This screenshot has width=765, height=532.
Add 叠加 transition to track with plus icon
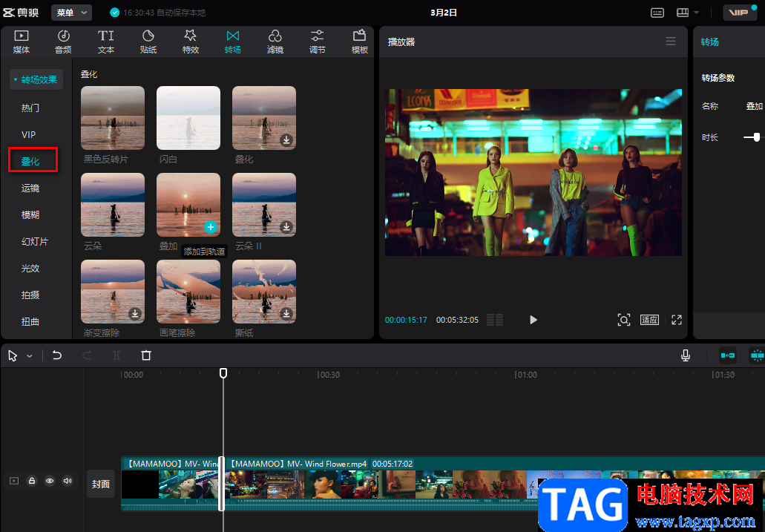pyautogui.click(x=211, y=227)
